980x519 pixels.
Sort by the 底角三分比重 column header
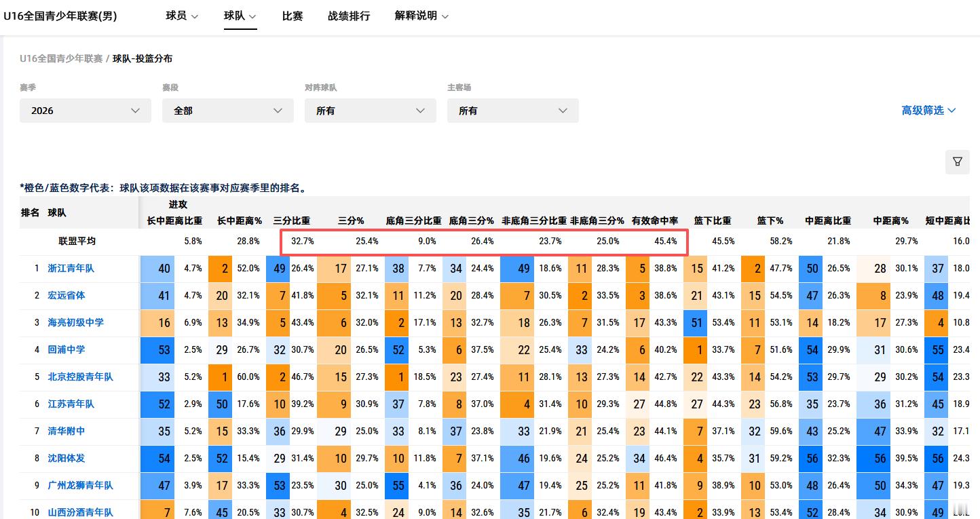point(413,221)
